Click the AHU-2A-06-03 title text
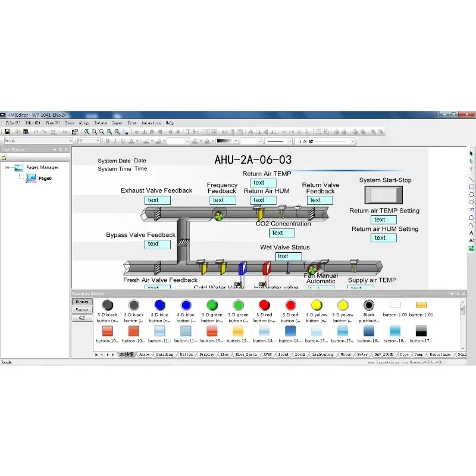This screenshot has height=476, width=476. (253, 159)
